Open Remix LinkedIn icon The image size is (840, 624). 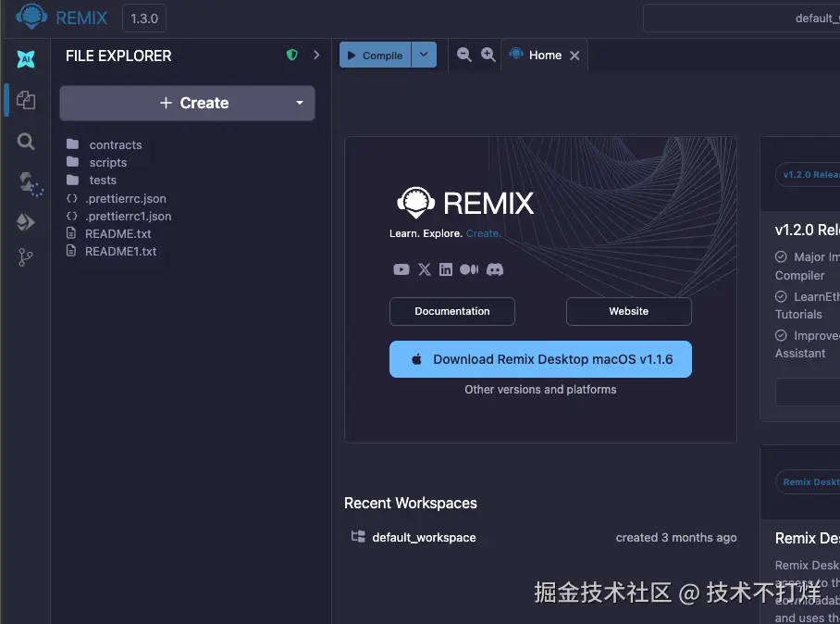(x=446, y=269)
